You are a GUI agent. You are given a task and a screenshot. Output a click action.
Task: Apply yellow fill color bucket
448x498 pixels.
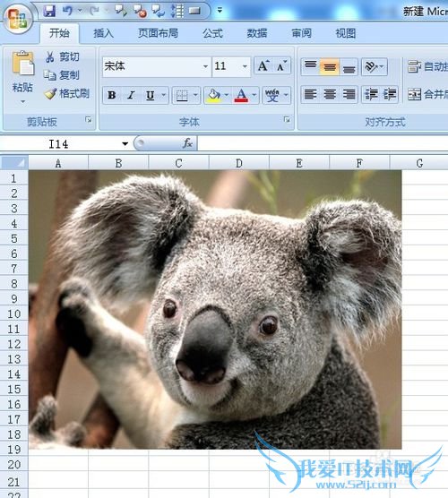(214, 95)
